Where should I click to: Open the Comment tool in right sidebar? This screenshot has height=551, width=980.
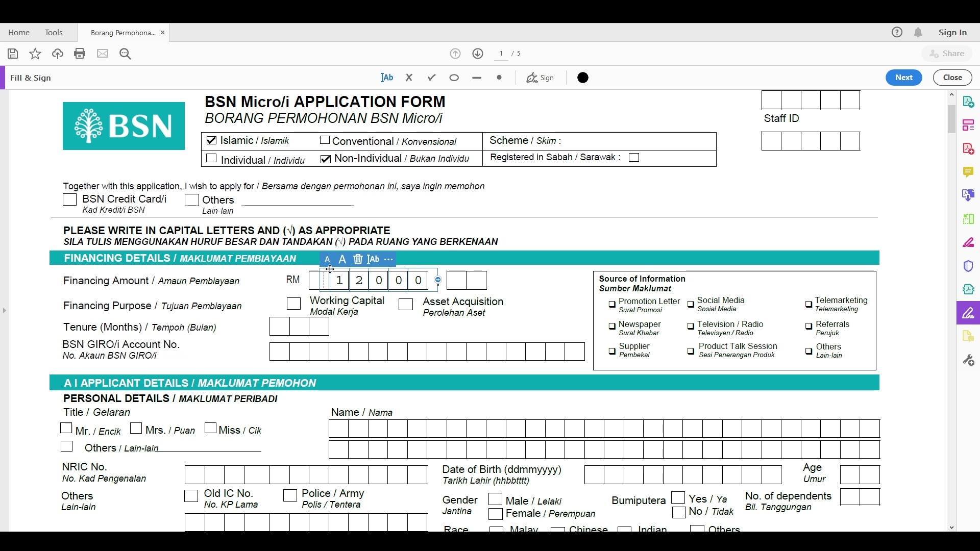[x=968, y=172]
